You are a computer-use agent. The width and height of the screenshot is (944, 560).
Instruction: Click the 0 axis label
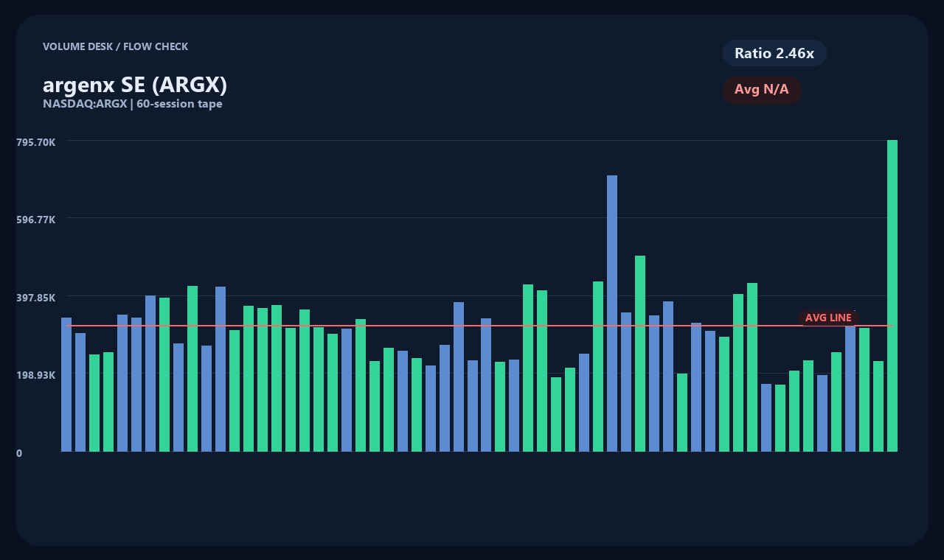(19, 453)
